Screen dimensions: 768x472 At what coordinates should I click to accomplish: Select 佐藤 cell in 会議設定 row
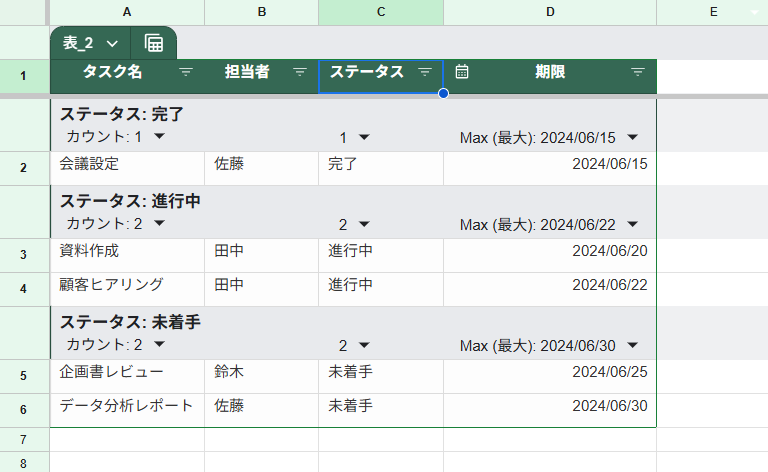tap(262, 168)
